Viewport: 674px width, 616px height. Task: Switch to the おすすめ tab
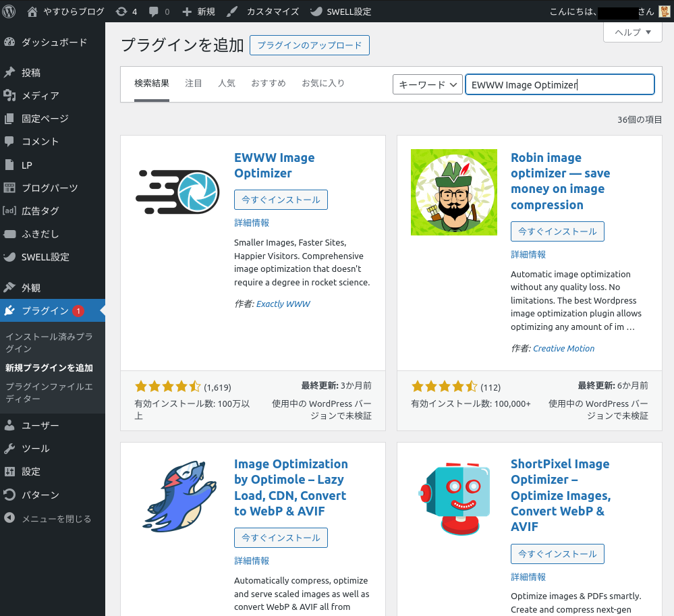click(268, 84)
